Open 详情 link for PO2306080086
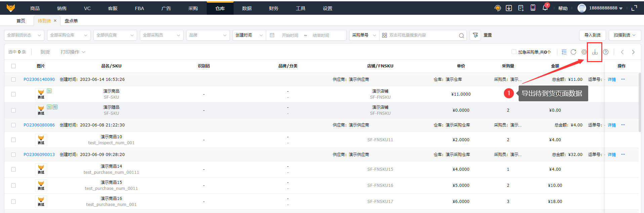644x213 pixels. pyautogui.click(x=612, y=125)
